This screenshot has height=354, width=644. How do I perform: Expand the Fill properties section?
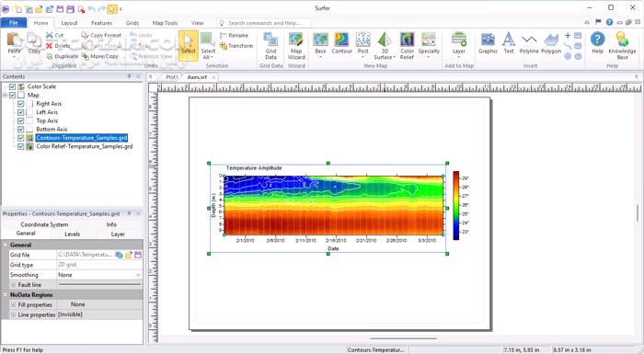click(13, 304)
